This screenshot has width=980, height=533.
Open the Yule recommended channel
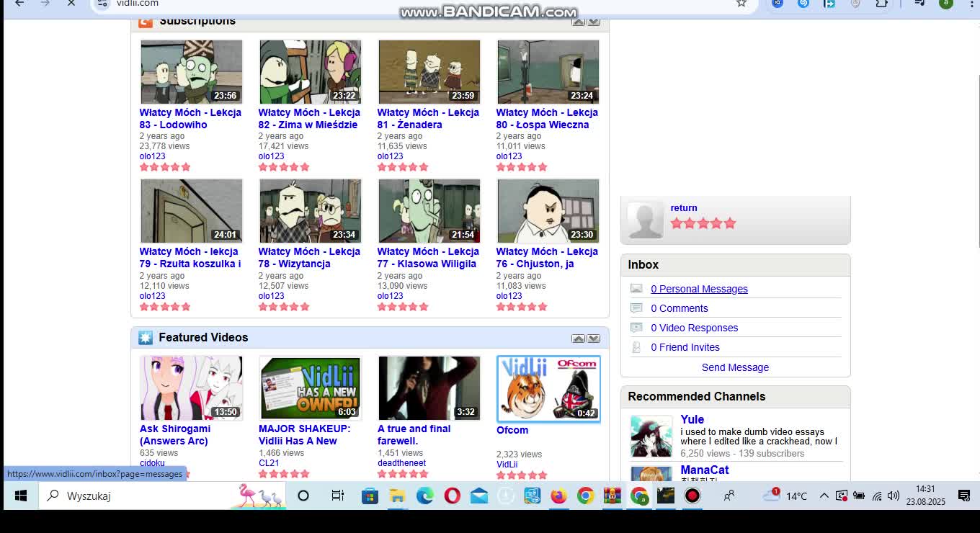coord(692,419)
